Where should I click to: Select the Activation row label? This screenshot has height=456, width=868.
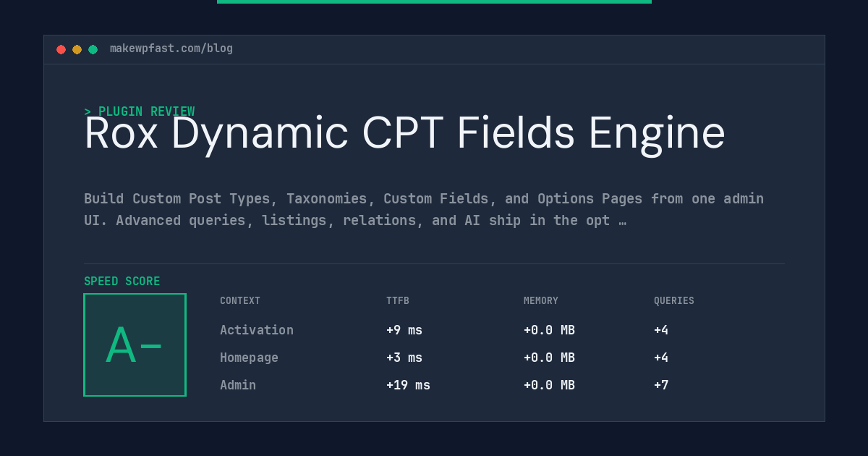pos(257,330)
